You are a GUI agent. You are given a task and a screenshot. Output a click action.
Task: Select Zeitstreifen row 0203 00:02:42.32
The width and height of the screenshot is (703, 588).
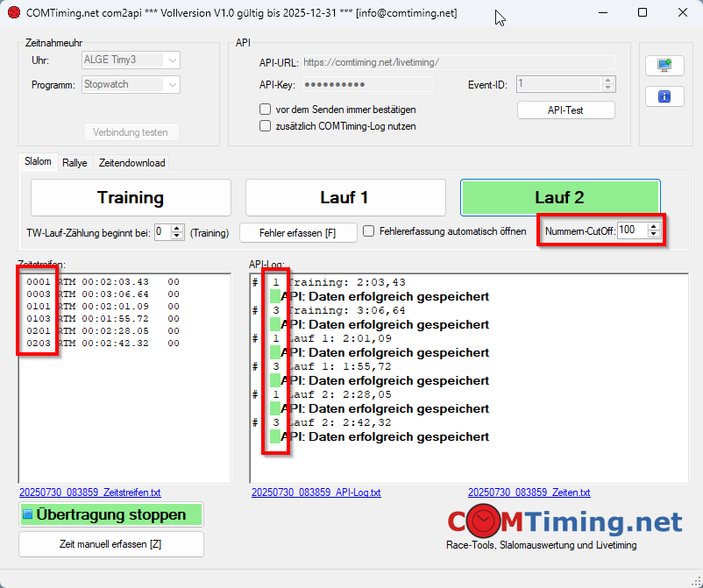click(103, 343)
